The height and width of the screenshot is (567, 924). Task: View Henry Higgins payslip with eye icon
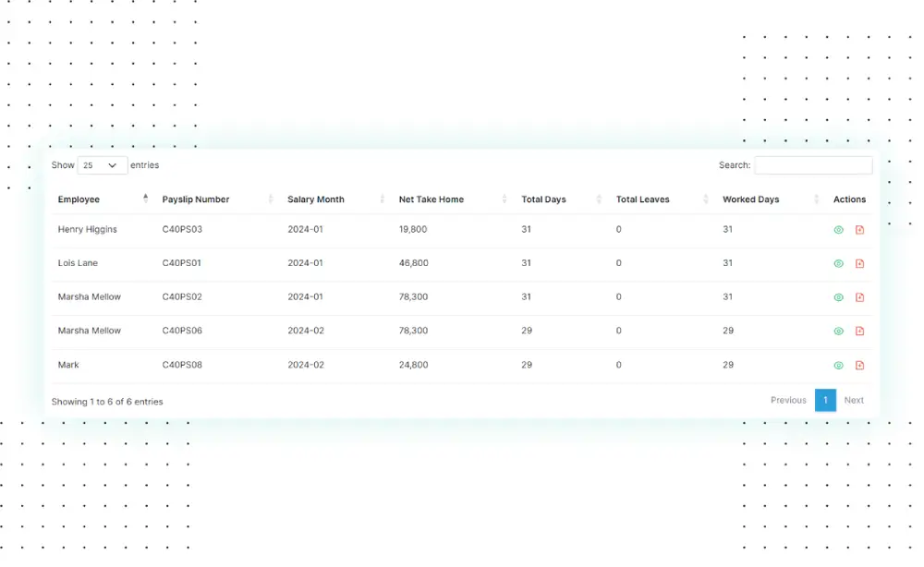838,230
